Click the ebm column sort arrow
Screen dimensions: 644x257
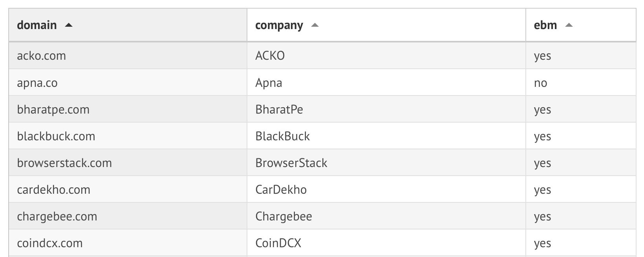point(569,25)
